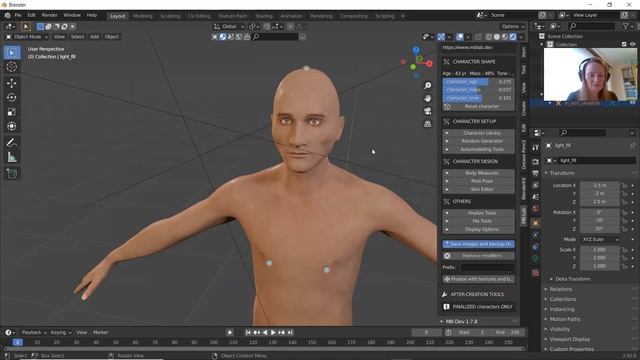Open the Output properties tab icon
This screenshot has height=360, width=640.
536,173
